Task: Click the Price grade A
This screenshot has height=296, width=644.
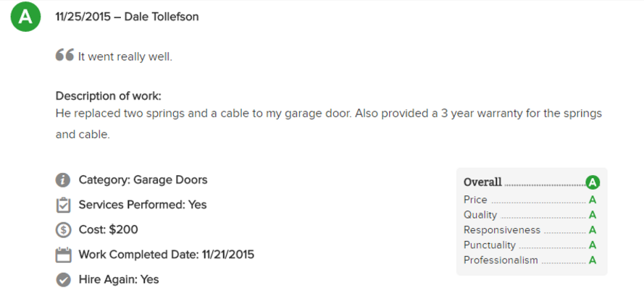Action: 593,200
